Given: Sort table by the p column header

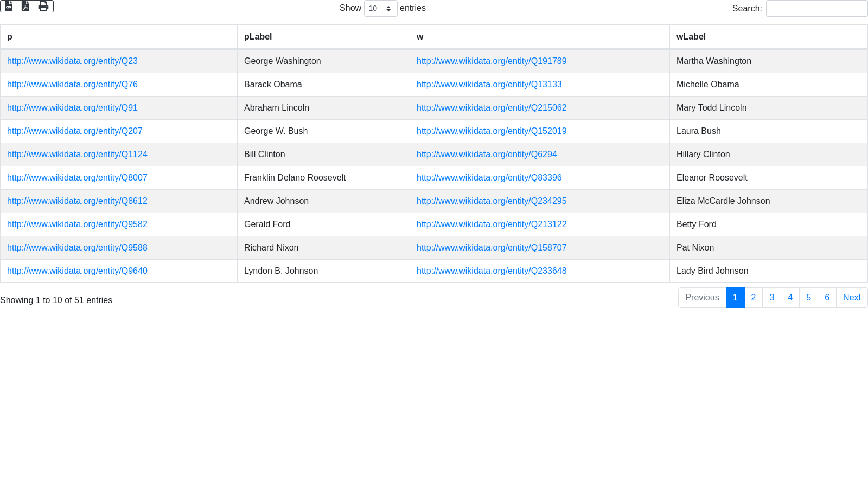Looking at the screenshot, I should pos(10,37).
